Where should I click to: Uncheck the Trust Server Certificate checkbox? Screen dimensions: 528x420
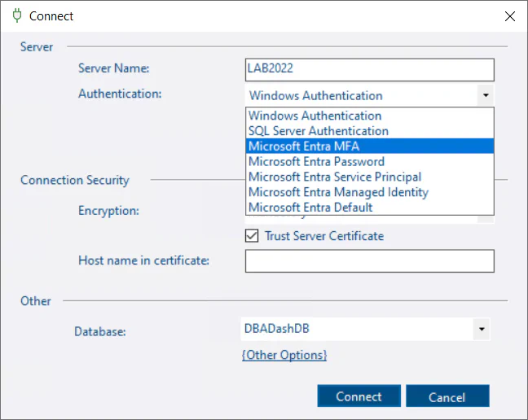(252, 236)
